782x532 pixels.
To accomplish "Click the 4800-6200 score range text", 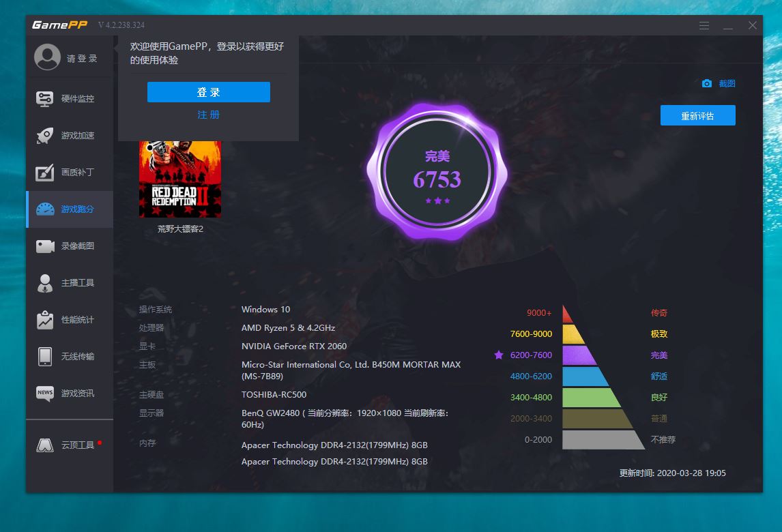I will (x=531, y=376).
